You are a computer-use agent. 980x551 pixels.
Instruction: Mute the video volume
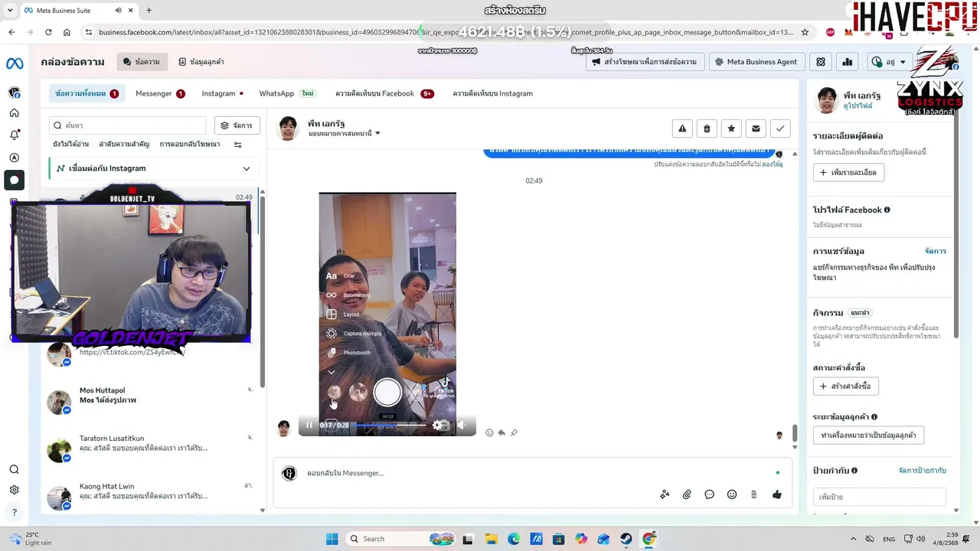pos(462,425)
